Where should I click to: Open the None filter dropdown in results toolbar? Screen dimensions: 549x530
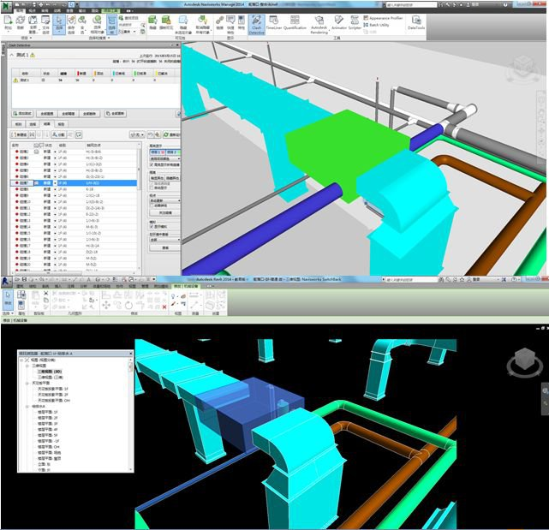pyautogui.click(x=137, y=134)
